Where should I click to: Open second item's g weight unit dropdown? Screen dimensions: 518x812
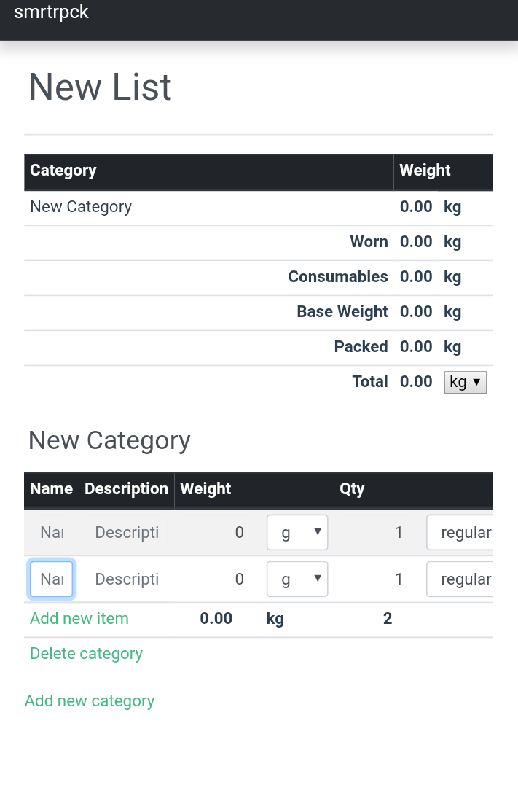tap(297, 579)
